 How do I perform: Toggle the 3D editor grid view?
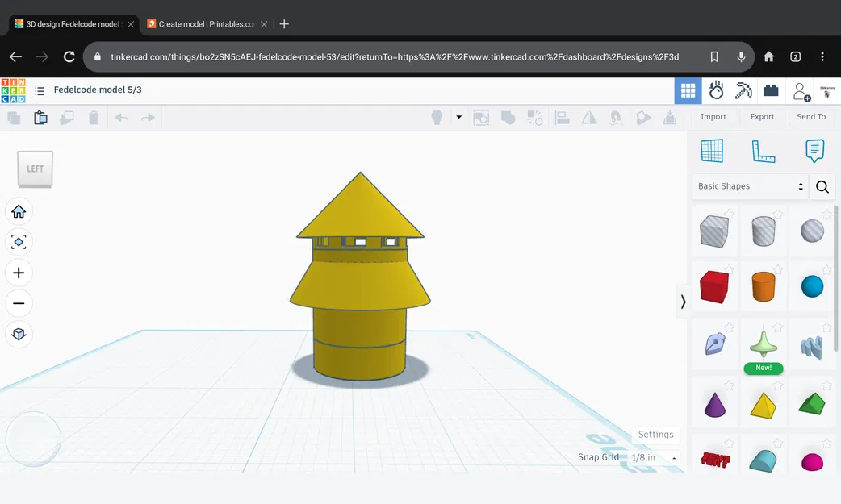(x=688, y=90)
